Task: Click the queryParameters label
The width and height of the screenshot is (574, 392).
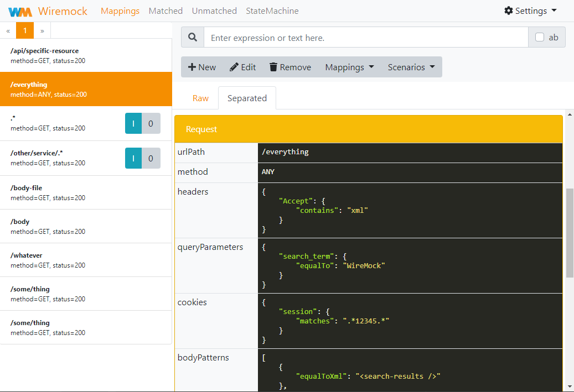Action: pyautogui.click(x=210, y=247)
